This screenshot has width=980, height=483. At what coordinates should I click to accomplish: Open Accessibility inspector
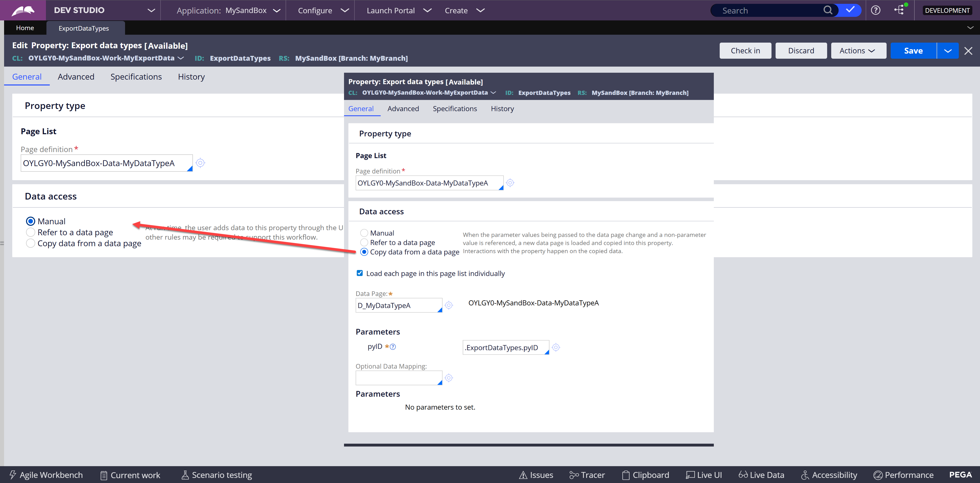(829, 475)
